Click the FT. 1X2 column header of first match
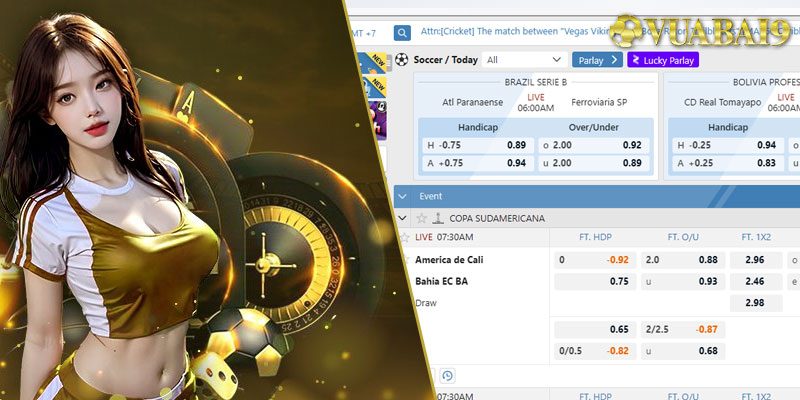 (x=756, y=237)
